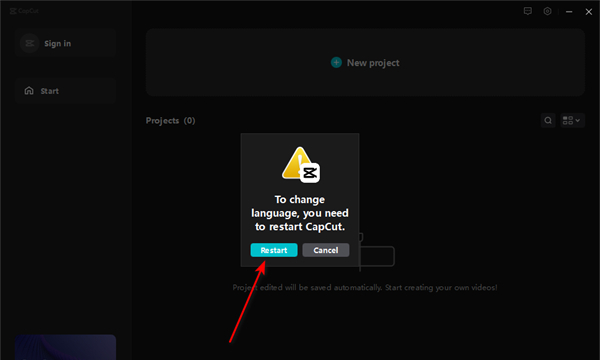Click the CapCut logo in title bar

[24, 11]
